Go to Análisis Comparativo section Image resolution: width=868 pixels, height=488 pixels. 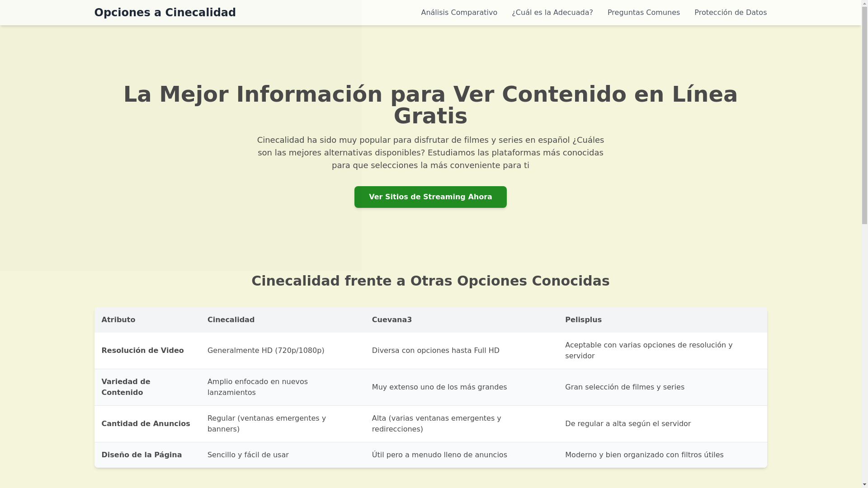point(459,13)
